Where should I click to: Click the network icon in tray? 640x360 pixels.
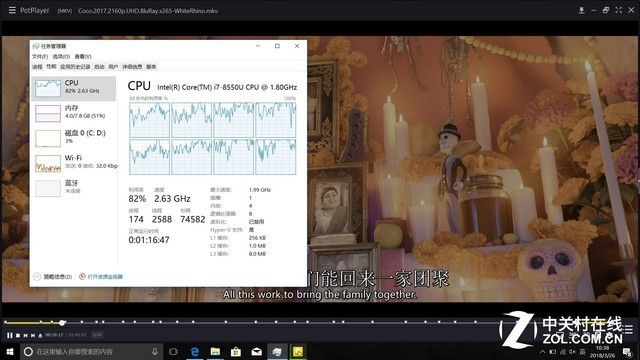click(563, 352)
